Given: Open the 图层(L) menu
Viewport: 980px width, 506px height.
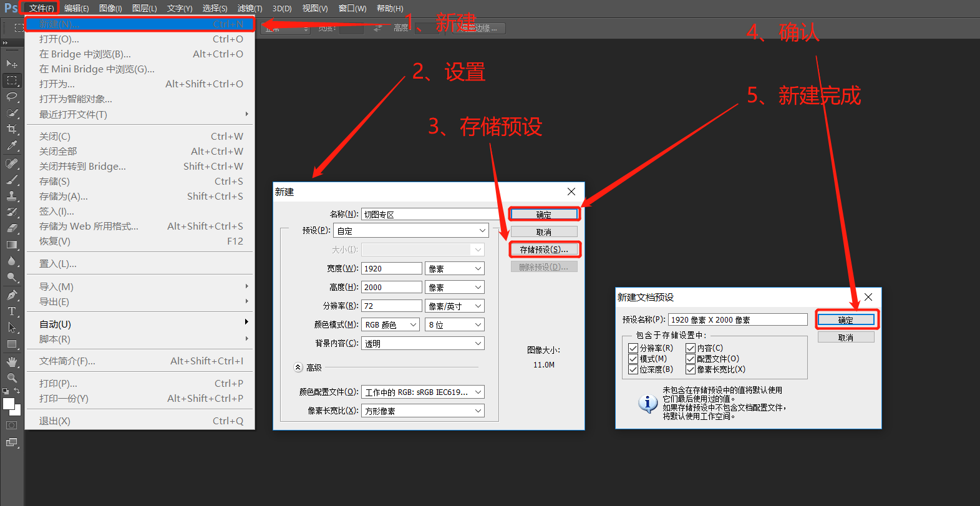Looking at the screenshot, I should 145,8.
